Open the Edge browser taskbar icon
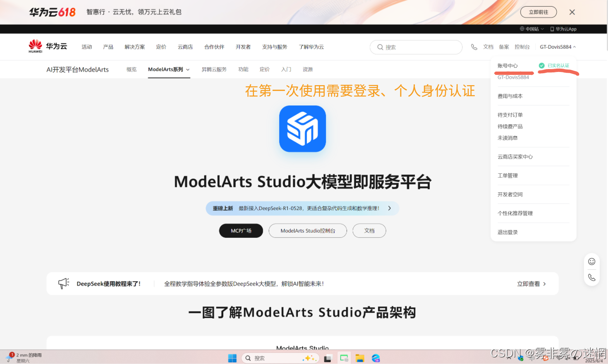Image resolution: width=608 pixels, height=364 pixels. pyautogui.click(x=376, y=358)
